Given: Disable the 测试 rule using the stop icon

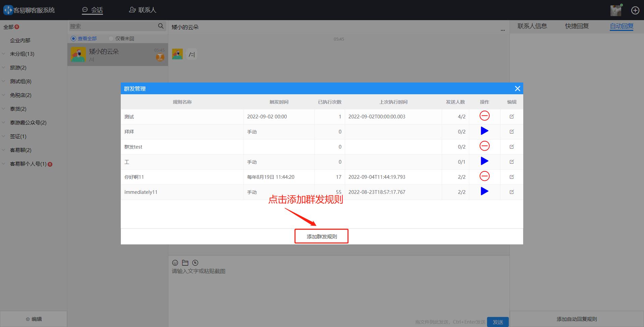Looking at the screenshot, I should (x=484, y=116).
